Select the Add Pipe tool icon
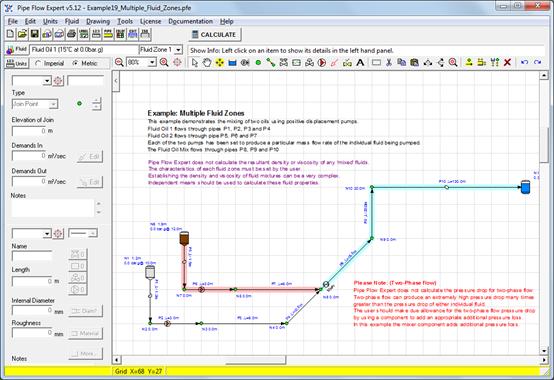This screenshot has width=554, height=380. click(x=271, y=63)
